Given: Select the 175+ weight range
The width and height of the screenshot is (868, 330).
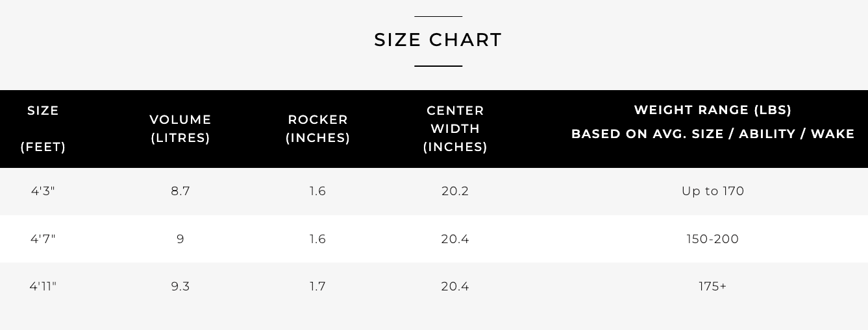Looking at the screenshot, I should click(x=713, y=287).
